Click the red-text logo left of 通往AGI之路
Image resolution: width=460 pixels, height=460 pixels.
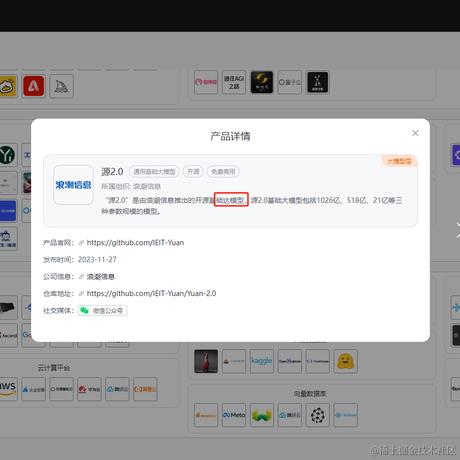206,82
